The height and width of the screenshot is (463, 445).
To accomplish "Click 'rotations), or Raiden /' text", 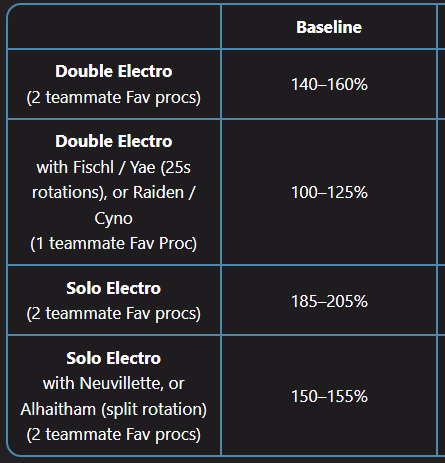I will click(x=114, y=192).
